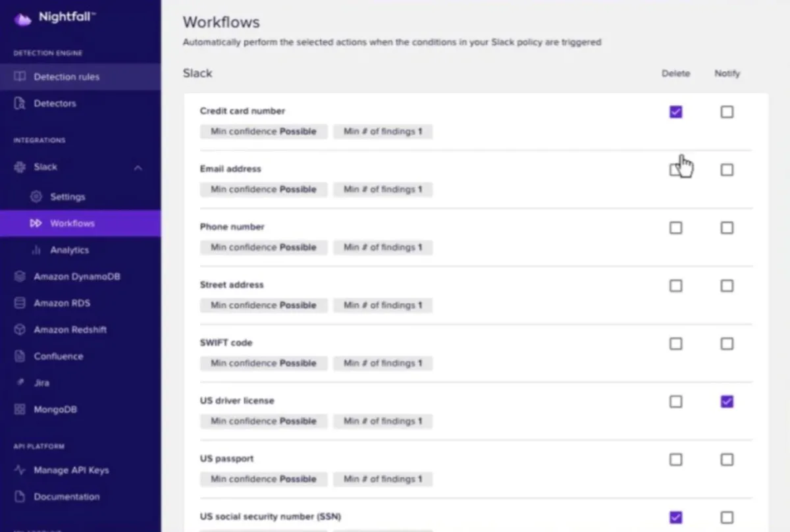Uncheck Delete for US social security number
The height and width of the screenshot is (532, 790).
(675, 518)
